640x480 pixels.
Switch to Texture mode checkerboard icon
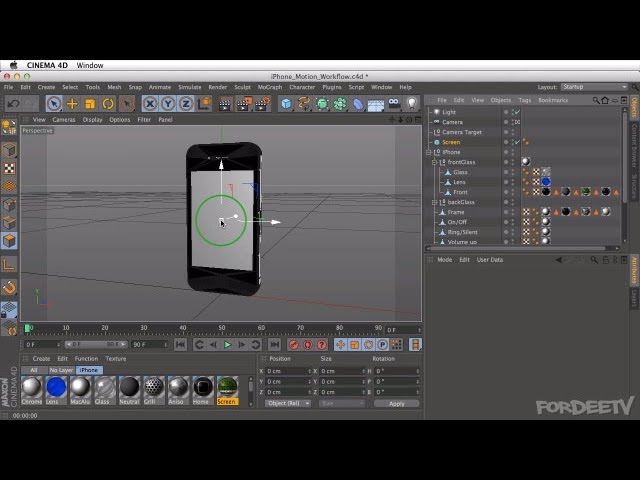pos(9,168)
